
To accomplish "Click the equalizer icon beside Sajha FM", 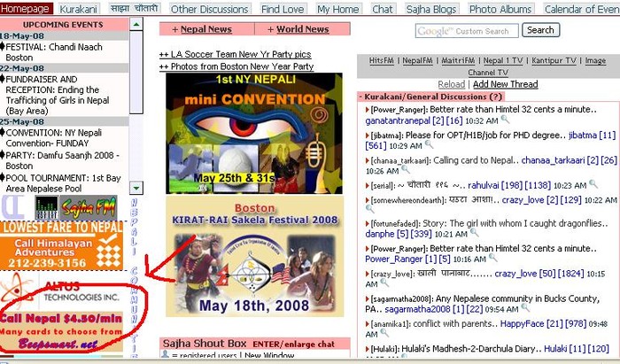I will pyautogui.click(x=48, y=207).
